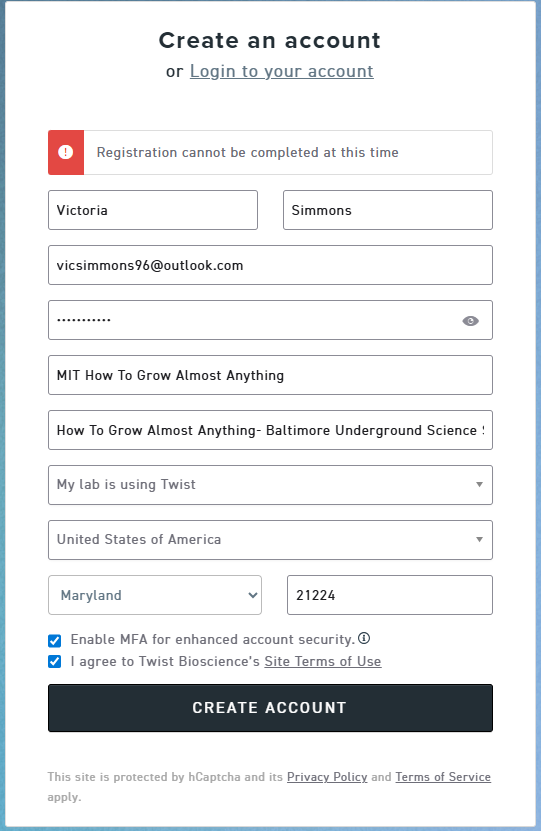Image resolution: width=541 pixels, height=831 pixels.
Task: Click the Baltimore Underground Science field
Action: tap(270, 430)
